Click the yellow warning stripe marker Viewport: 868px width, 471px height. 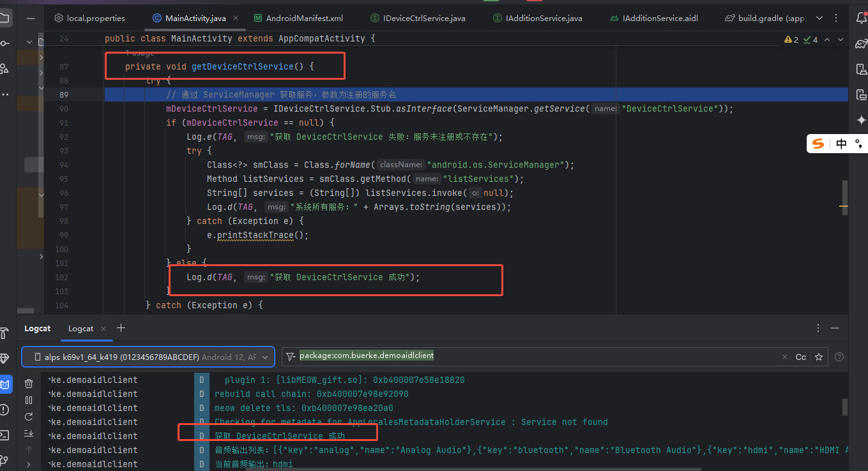[x=844, y=206]
